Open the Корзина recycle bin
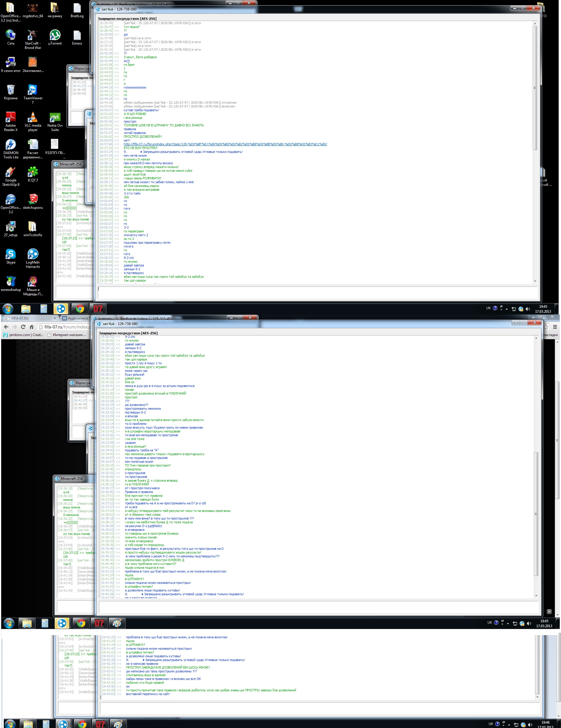The image size is (561, 728). 11,90
